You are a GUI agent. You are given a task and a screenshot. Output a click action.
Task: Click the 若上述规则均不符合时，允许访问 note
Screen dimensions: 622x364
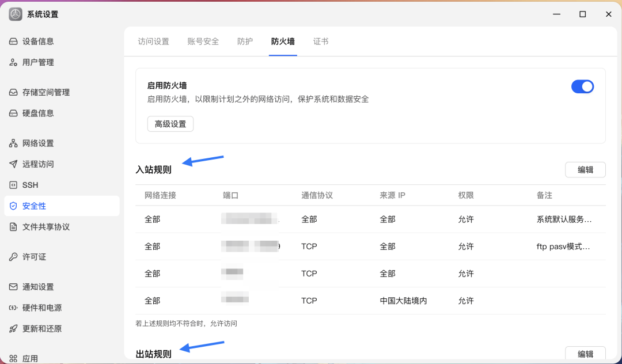click(x=187, y=324)
